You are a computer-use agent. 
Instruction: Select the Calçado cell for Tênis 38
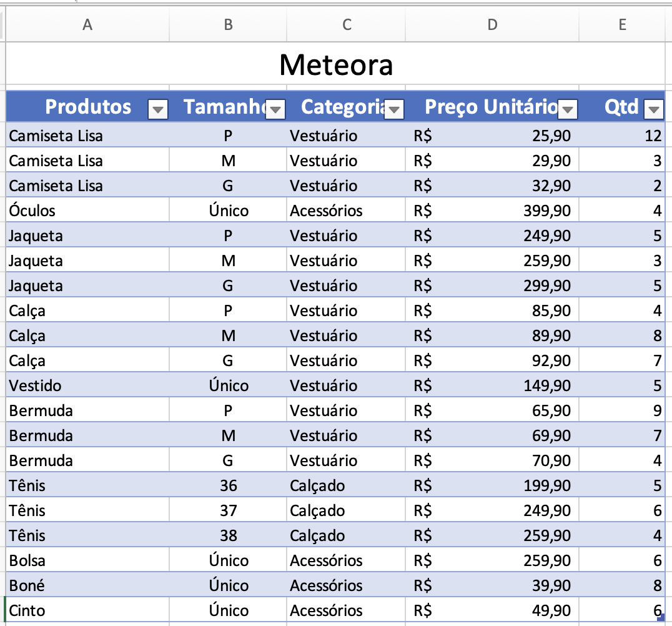pyautogui.click(x=347, y=535)
